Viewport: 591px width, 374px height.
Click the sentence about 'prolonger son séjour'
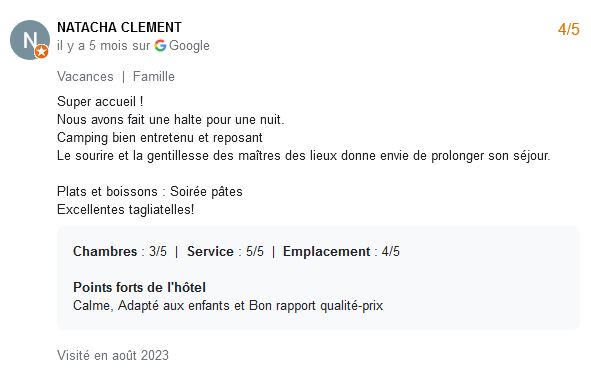304,156
